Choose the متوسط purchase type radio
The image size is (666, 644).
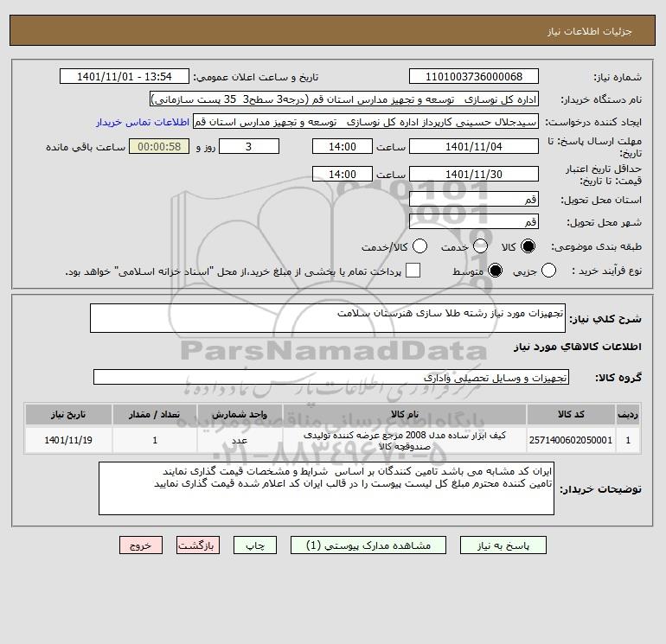point(496,271)
